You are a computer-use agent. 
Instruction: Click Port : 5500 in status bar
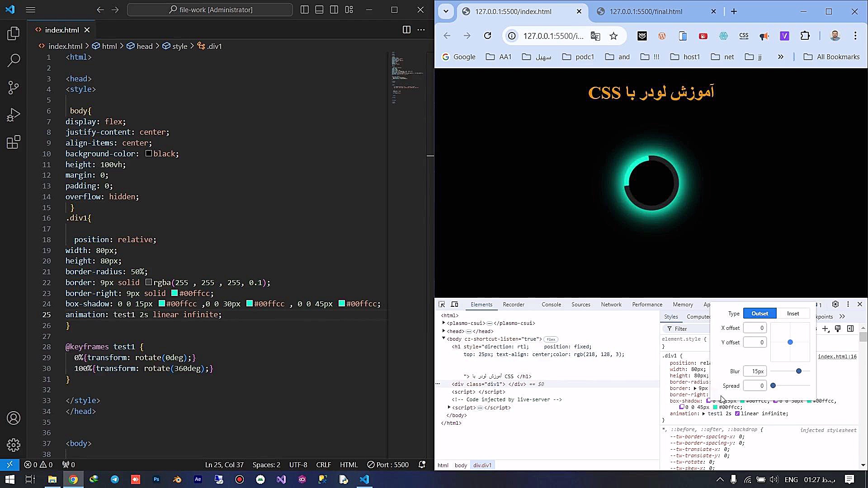pyautogui.click(x=388, y=465)
